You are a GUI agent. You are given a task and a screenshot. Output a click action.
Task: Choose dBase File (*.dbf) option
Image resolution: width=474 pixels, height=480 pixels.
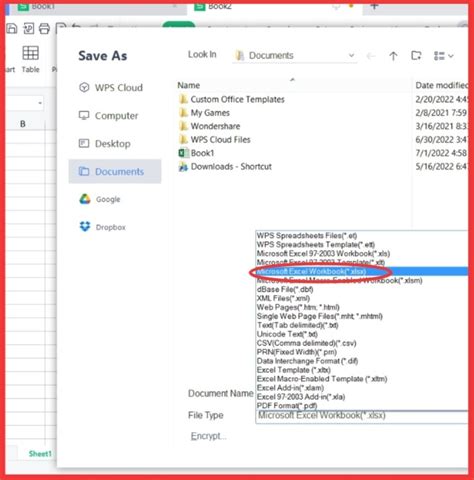click(x=362, y=289)
